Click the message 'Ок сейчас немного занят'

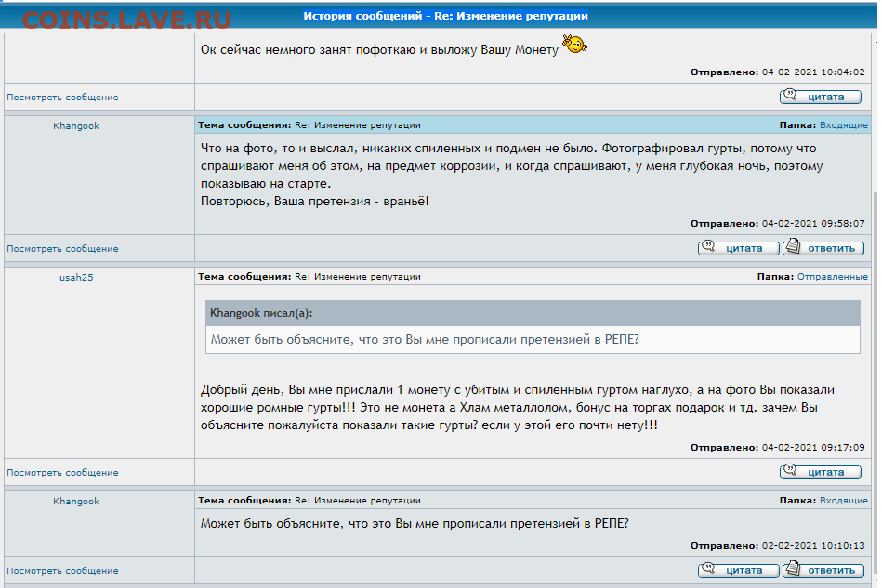coord(380,50)
